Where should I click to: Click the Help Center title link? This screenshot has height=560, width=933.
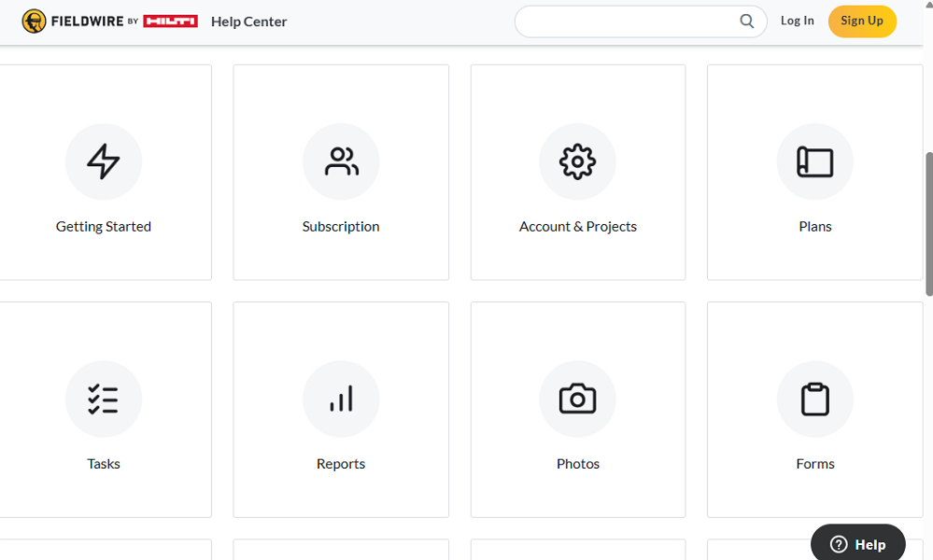248,21
